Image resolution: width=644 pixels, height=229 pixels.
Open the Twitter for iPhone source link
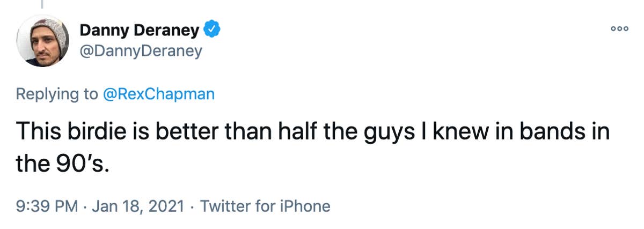click(265, 206)
